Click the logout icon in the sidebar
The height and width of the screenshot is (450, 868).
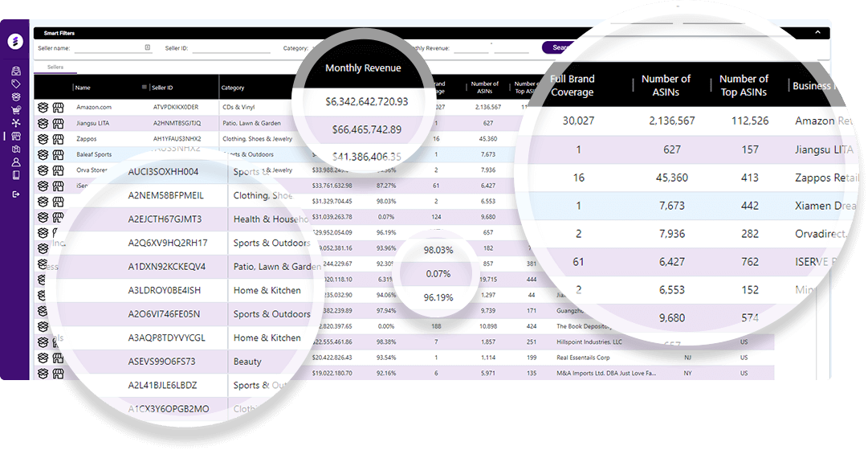[x=16, y=194]
